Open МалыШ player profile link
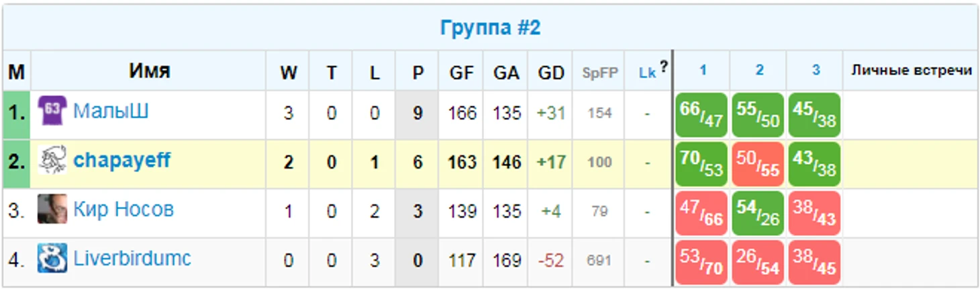This screenshot has height=289, width=980. (111, 111)
